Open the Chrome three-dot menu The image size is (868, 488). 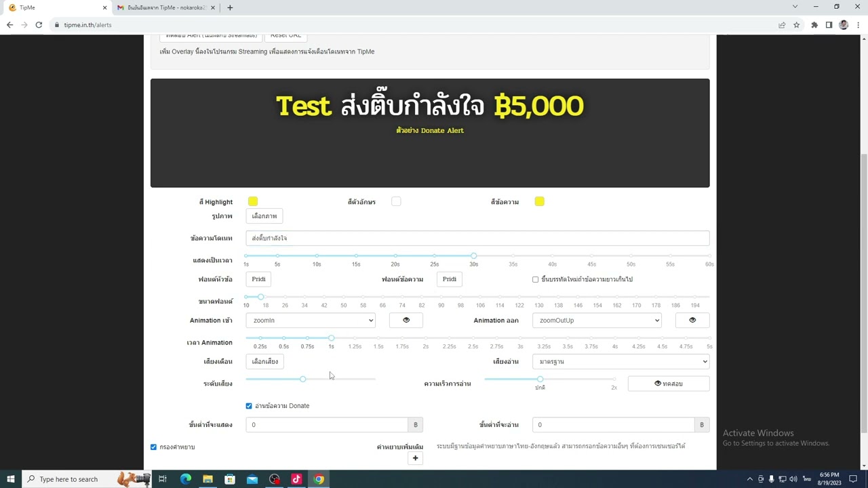858,25
